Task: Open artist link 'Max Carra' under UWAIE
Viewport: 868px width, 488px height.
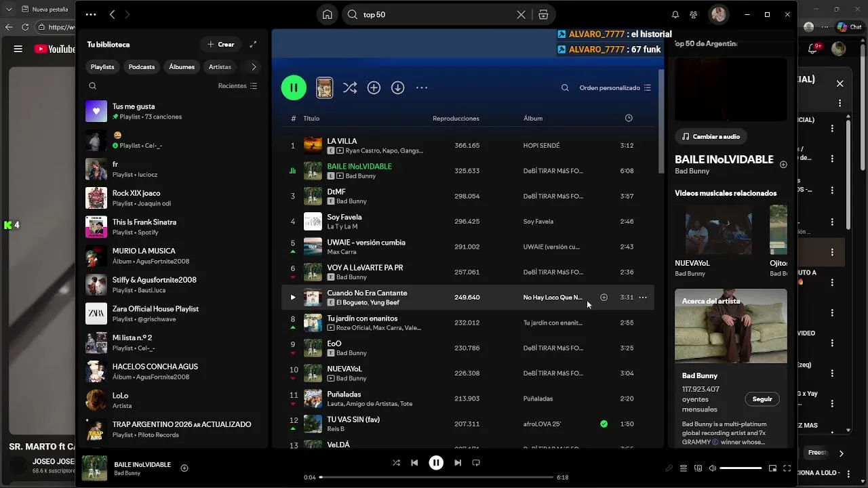Action: click(342, 252)
